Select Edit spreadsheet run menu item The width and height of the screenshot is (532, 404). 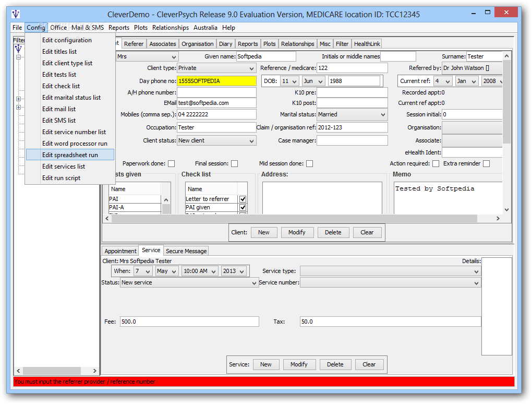coord(70,155)
